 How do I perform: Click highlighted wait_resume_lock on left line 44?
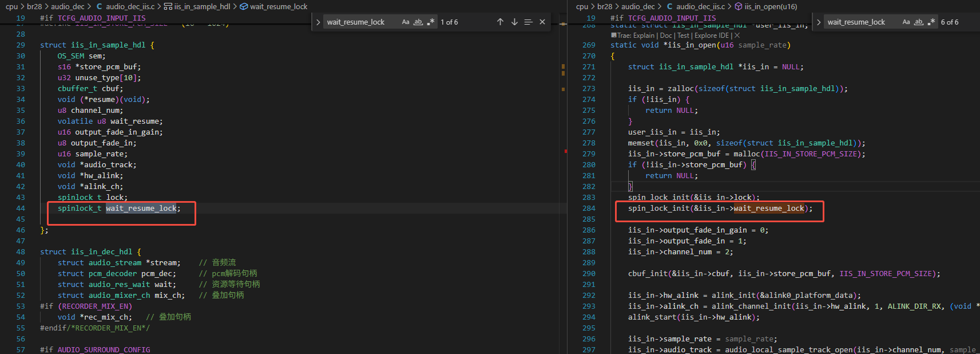tap(141, 209)
